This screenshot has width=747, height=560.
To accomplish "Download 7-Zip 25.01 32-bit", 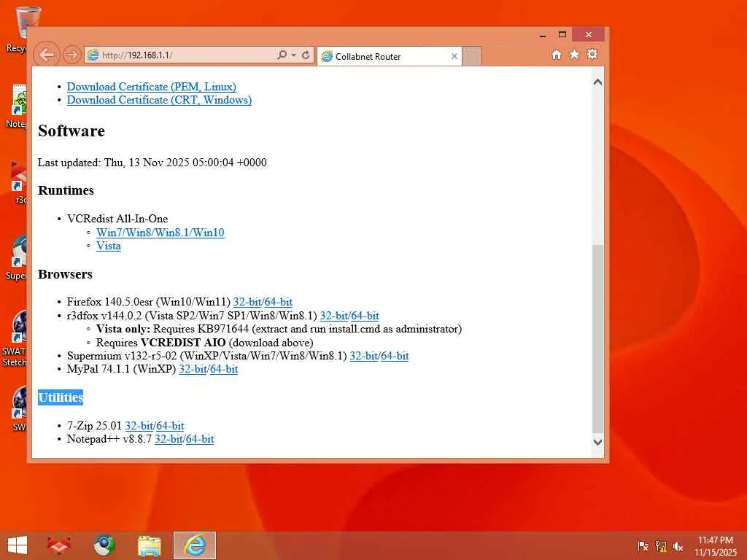I will pos(139,426).
